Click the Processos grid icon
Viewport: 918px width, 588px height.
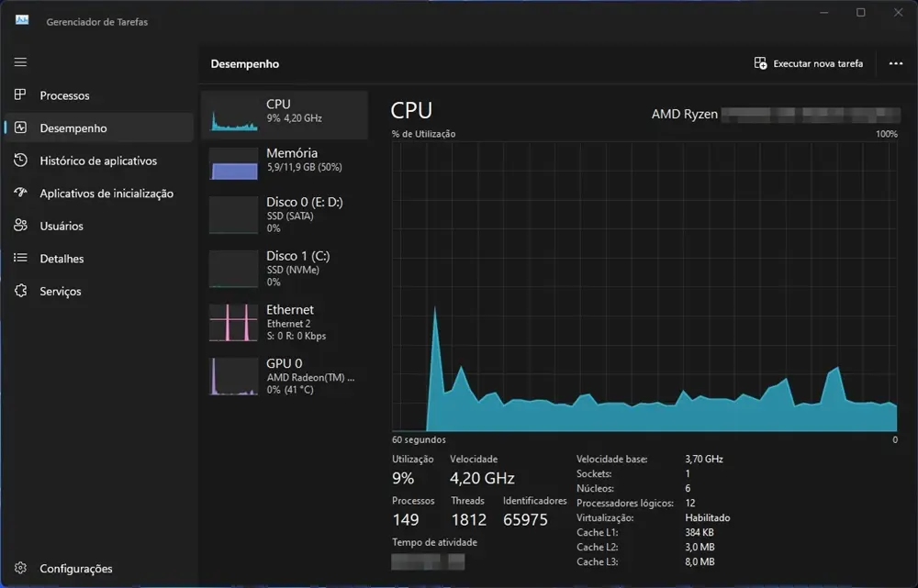pos(20,95)
